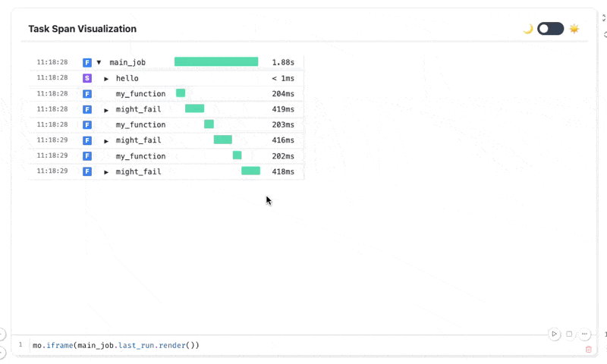Collapse the main_job span

[99, 62]
